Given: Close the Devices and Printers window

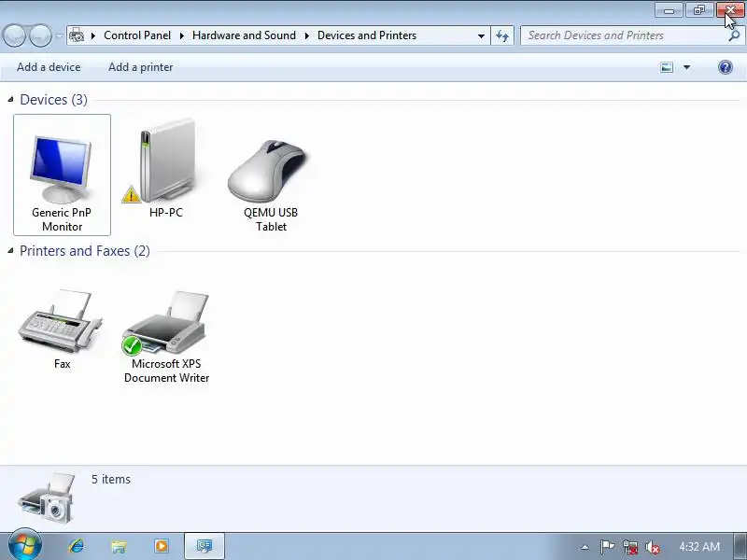Looking at the screenshot, I should [730, 10].
